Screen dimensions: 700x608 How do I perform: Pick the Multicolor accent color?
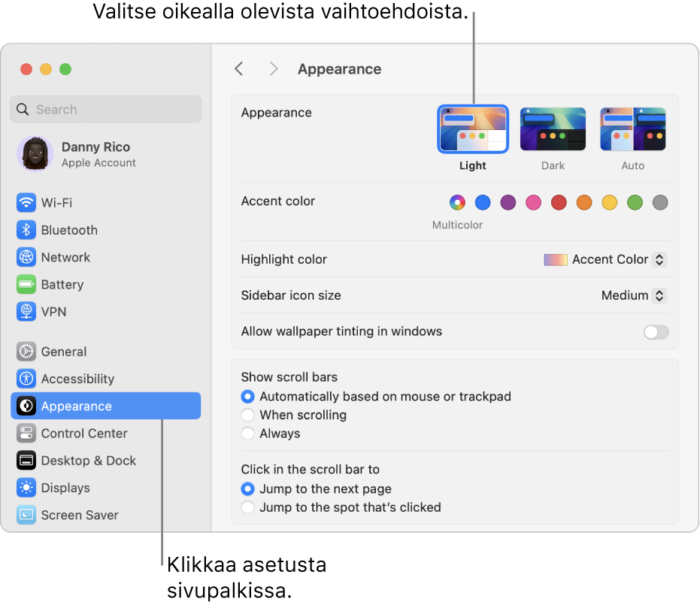457,202
